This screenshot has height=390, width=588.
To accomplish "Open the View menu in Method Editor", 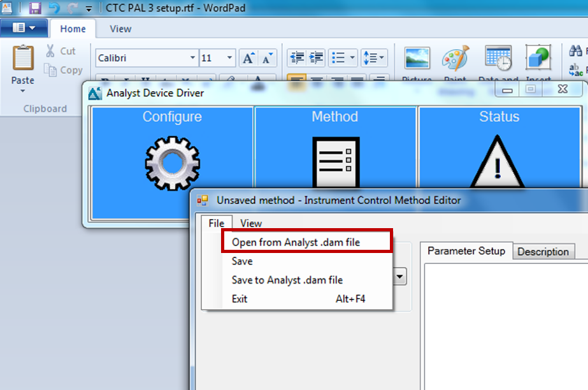I will pyautogui.click(x=251, y=223).
